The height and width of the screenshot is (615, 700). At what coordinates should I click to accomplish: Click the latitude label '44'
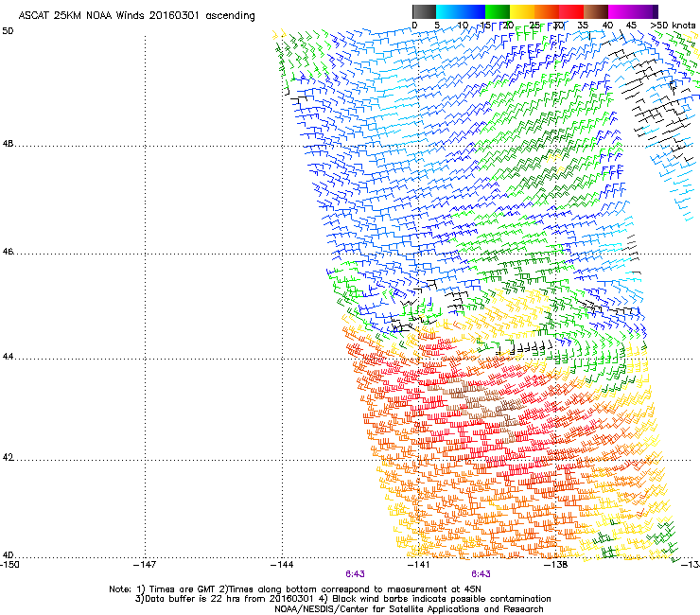pos(8,357)
